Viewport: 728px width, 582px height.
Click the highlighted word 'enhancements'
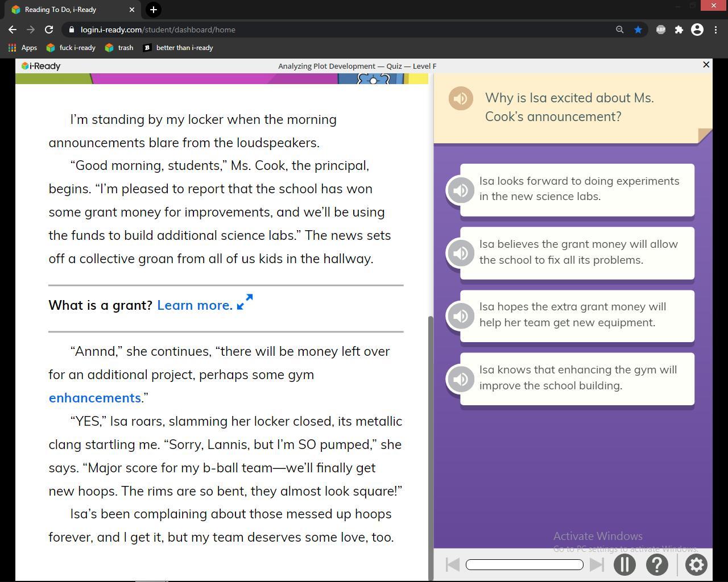pyautogui.click(x=95, y=398)
